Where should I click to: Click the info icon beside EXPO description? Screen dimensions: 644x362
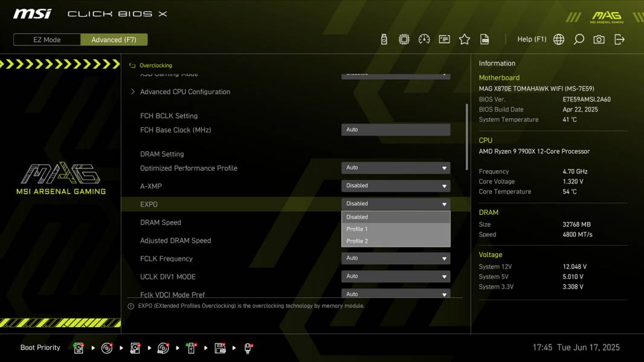(130, 306)
